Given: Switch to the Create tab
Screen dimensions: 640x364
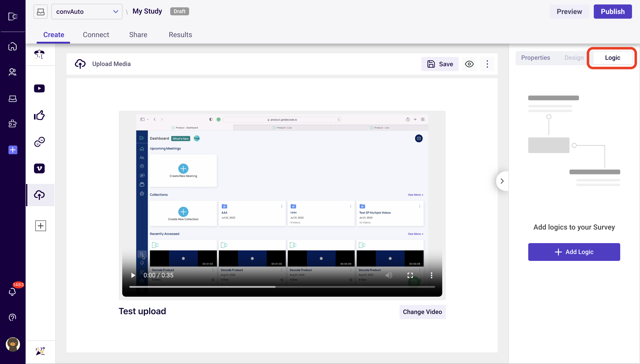Looking at the screenshot, I should point(54,34).
